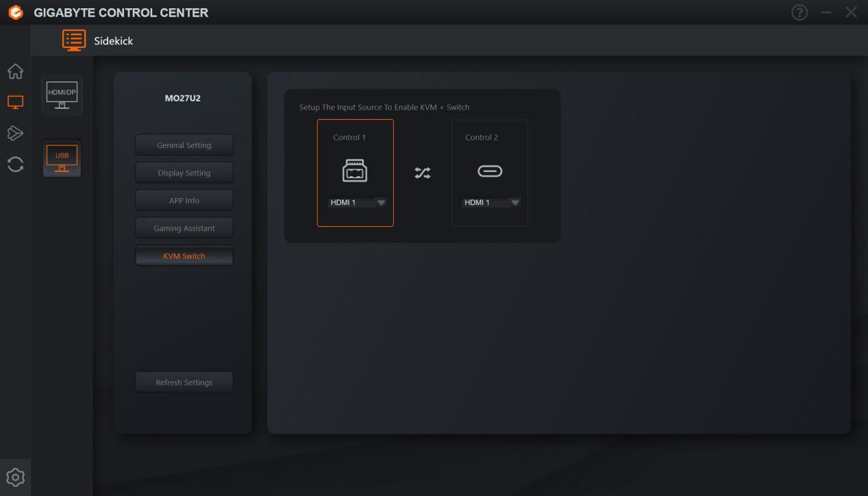The height and width of the screenshot is (496, 868).
Task: Click the KVM swap arrows icon
Action: coord(423,173)
